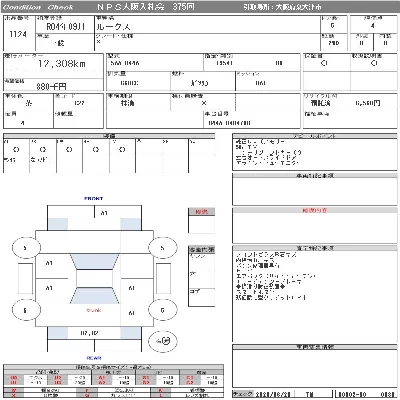
Task: Click the blue rear window shape in diagram
Action: click(94, 295)
